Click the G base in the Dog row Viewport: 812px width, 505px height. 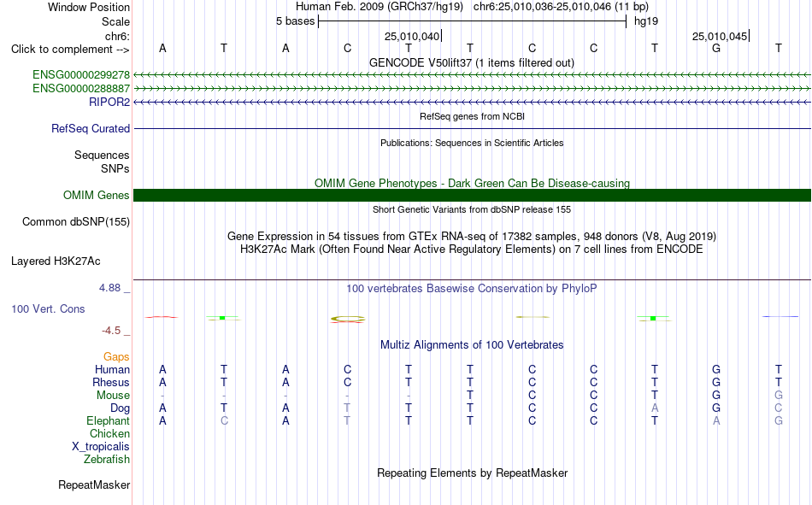(716, 408)
